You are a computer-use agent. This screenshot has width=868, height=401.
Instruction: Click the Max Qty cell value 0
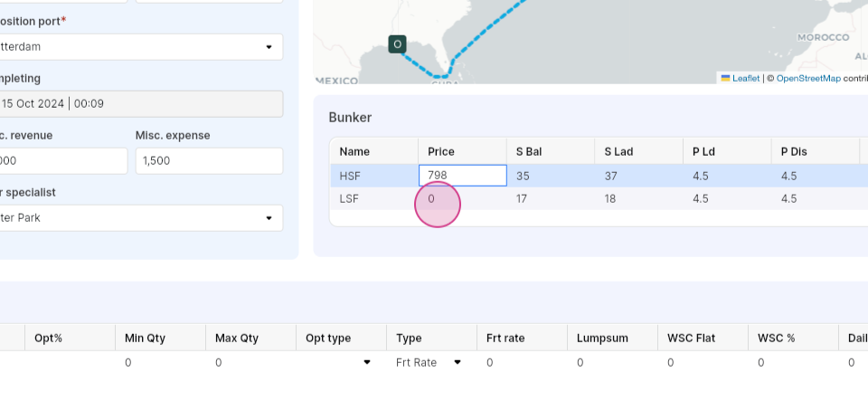[250, 363]
